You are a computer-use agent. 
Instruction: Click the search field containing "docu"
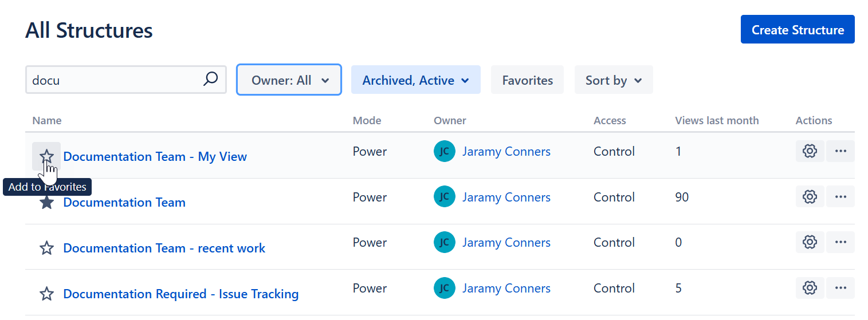pyautogui.click(x=115, y=80)
